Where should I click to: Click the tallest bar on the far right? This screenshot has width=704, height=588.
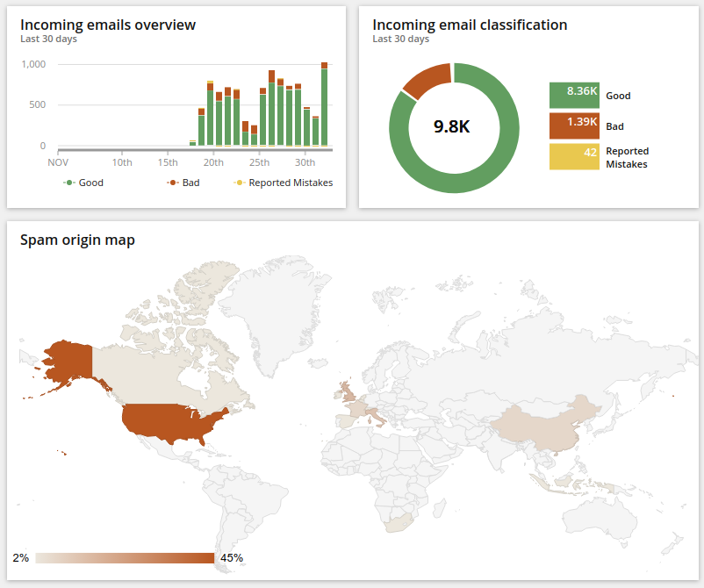pos(324,105)
